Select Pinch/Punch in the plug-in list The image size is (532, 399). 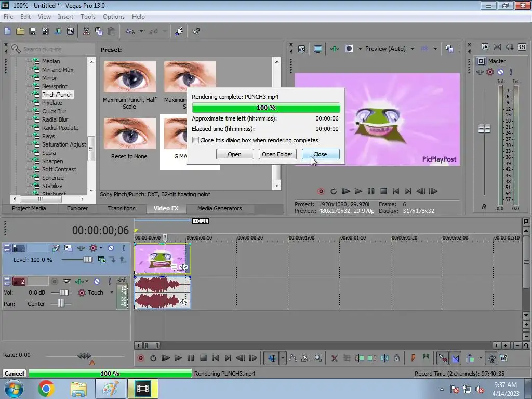(x=57, y=95)
